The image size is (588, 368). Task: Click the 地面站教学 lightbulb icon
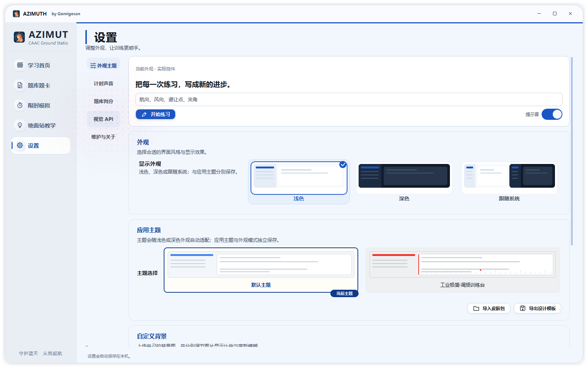coord(20,125)
